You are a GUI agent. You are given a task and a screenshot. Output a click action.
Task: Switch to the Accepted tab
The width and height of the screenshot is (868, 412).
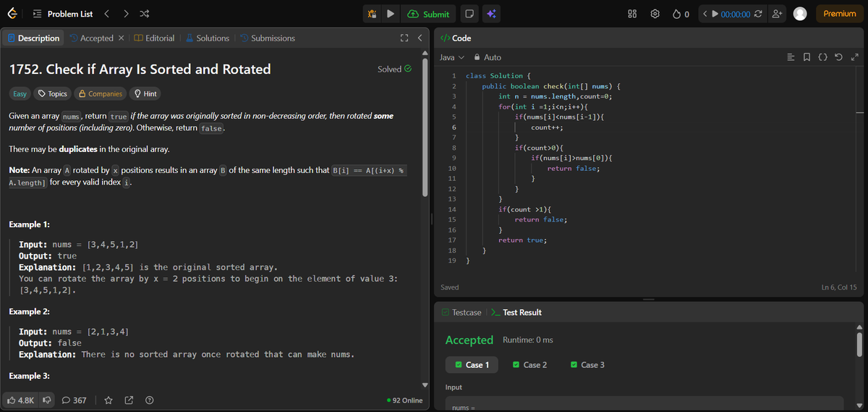click(x=91, y=38)
